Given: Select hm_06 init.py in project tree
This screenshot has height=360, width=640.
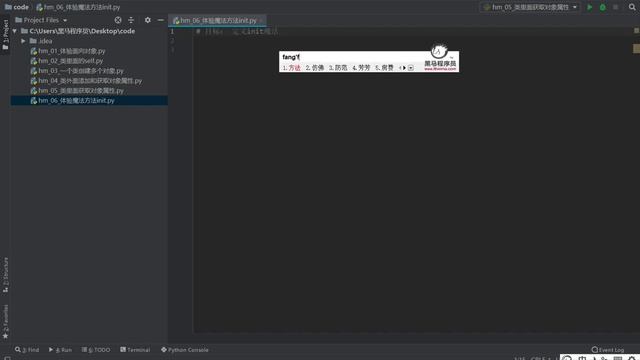Looking at the screenshot, I should (x=89, y=100).
